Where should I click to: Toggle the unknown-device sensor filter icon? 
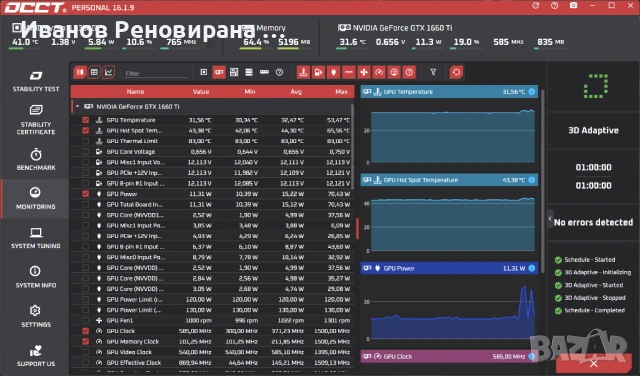pos(279,72)
